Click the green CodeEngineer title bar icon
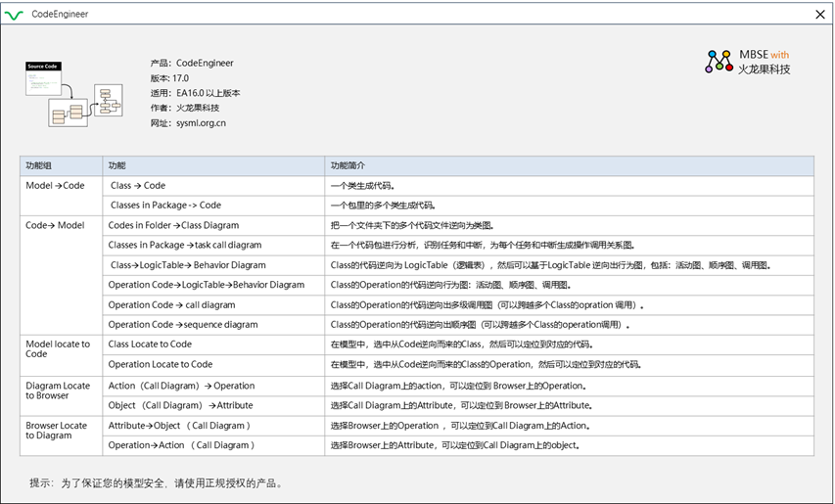Viewport: 835px width, 504px height. click(14, 15)
